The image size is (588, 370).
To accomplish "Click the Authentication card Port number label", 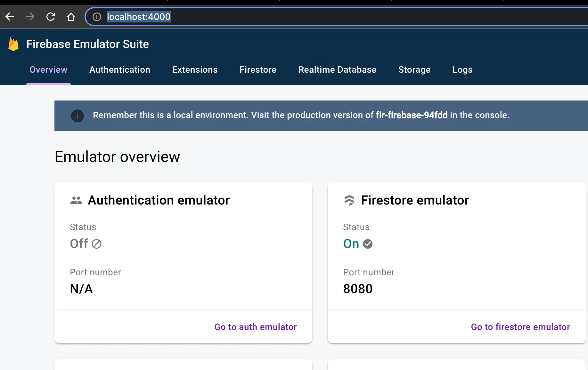I will pyautogui.click(x=95, y=272).
